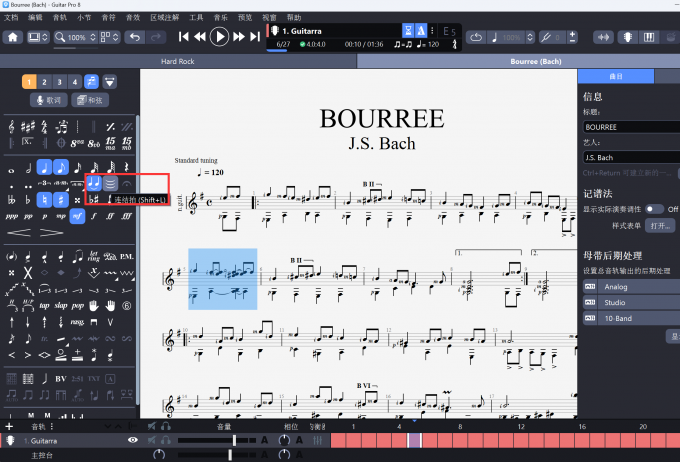680x462 pixels.
Task: Click the palm mute P.M. icon
Action: [127, 255]
